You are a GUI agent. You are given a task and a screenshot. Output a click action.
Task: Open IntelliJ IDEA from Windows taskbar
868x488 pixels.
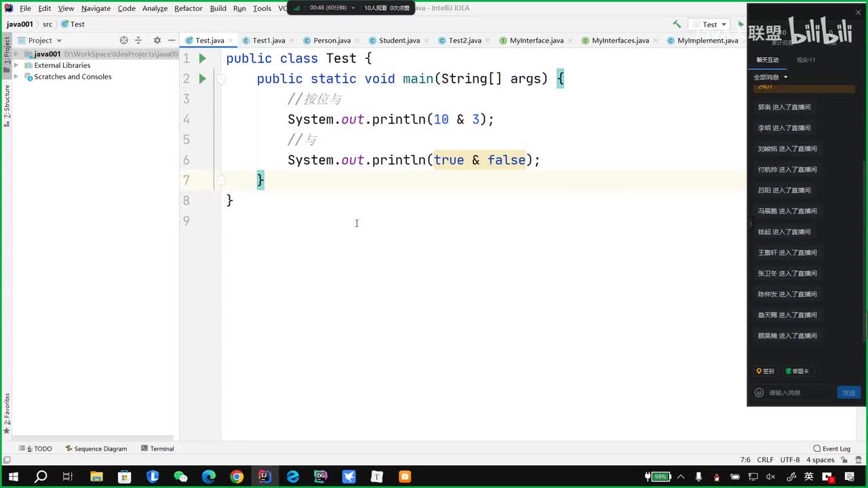tap(264, 476)
